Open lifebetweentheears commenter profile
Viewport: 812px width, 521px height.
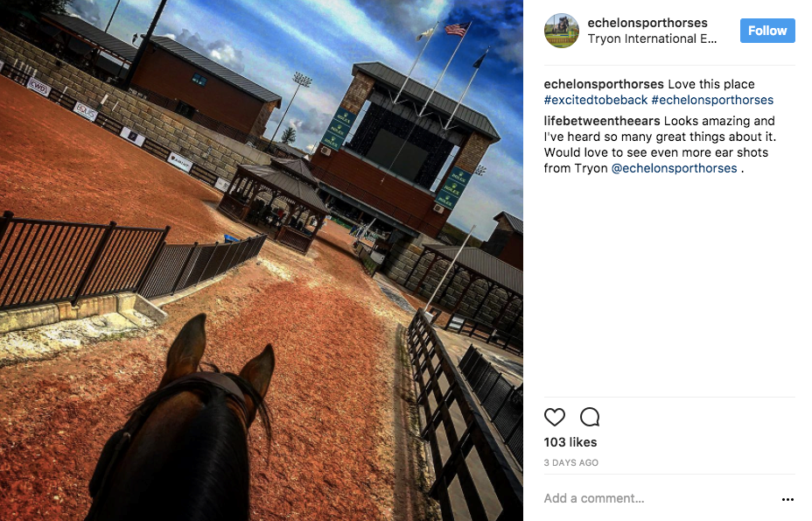[x=602, y=121]
